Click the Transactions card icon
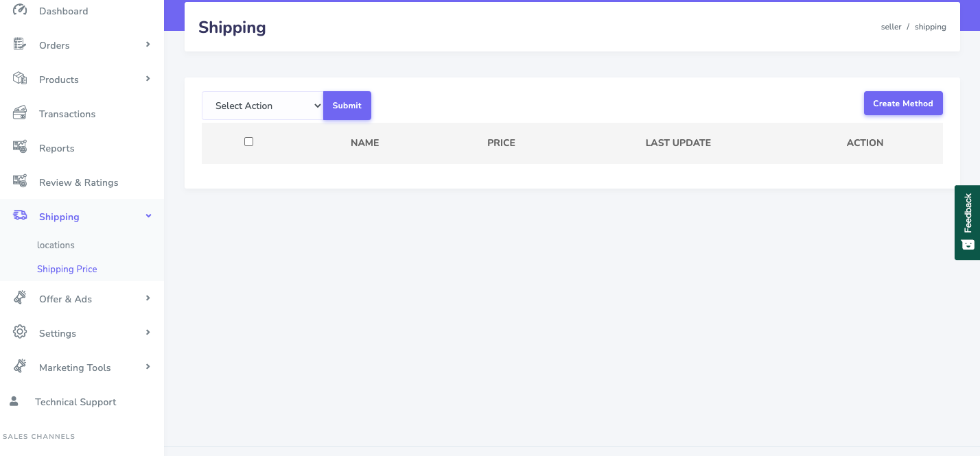Screen dimensions: 980x456 20,113
